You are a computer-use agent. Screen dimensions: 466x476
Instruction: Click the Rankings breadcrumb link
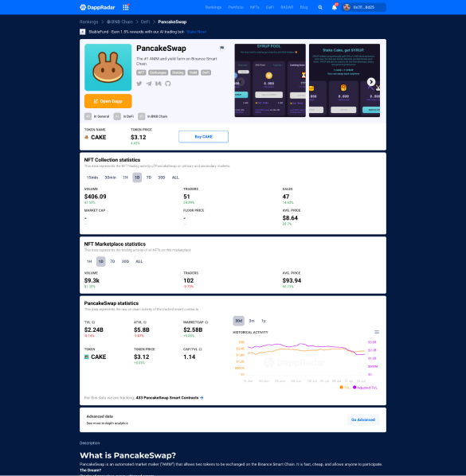pyautogui.click(x=88, y=21)
